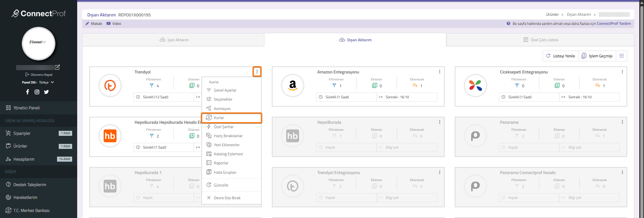
Task: Click the Ciceksepeti Eklenen plus icon
Action: 557,86
